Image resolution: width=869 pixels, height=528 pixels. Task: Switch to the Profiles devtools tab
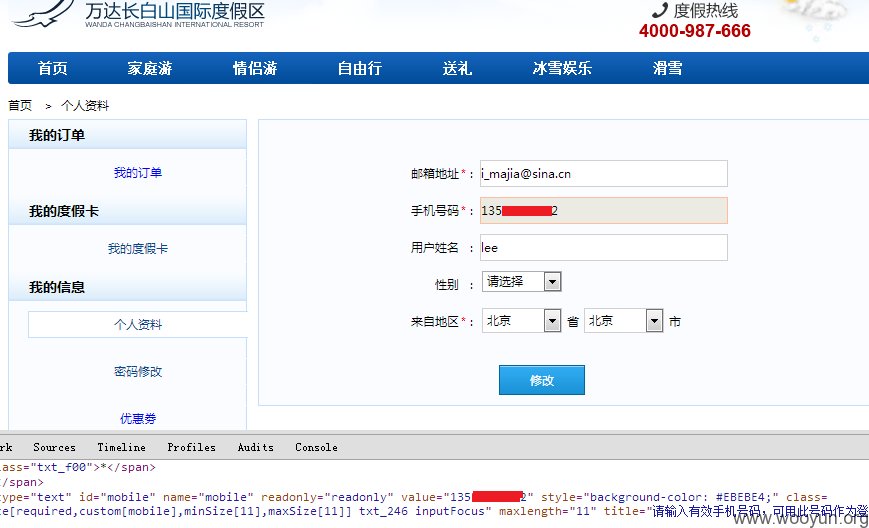[191, 447]
